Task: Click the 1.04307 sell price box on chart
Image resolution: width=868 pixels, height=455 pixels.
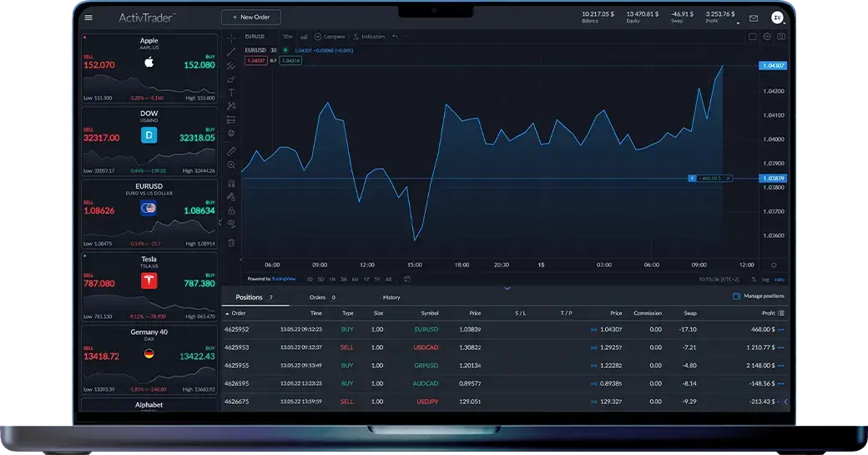Action: 255,60
